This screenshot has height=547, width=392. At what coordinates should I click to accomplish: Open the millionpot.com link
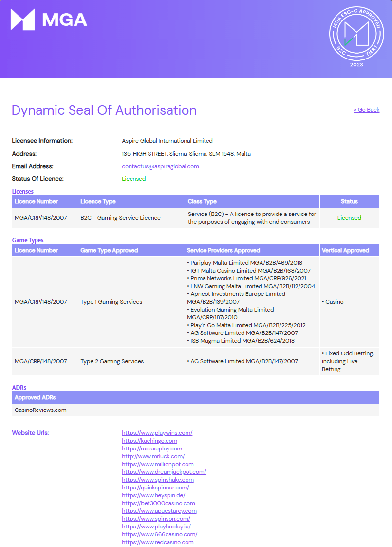[x=158, y=464]
